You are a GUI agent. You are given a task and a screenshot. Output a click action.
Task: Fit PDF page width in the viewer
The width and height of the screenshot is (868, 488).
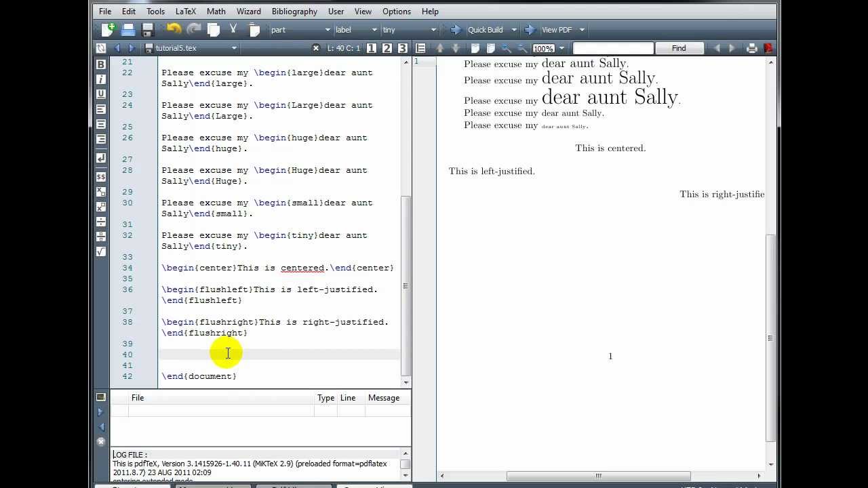475,48
